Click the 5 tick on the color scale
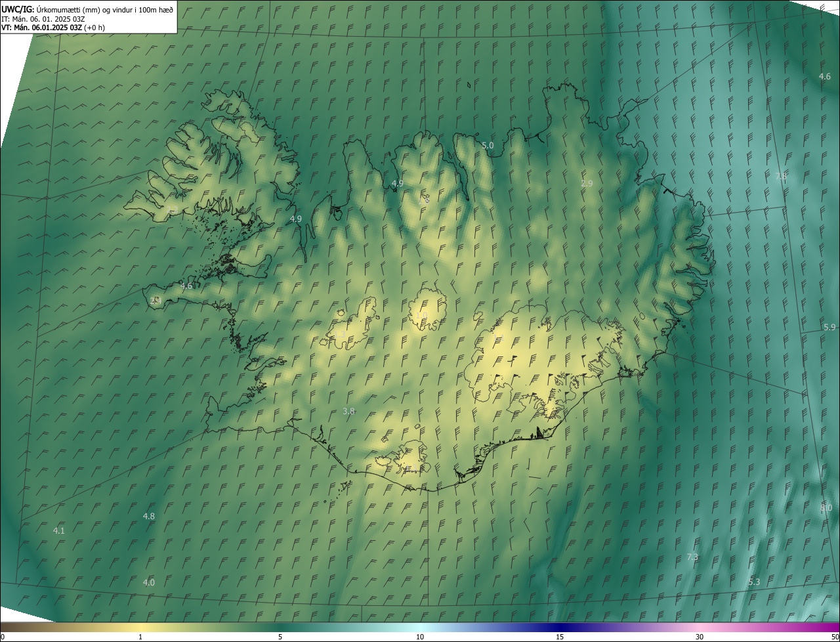Viewport: 840px width, 642px height. pyautogui.click(x=280, y=637)
